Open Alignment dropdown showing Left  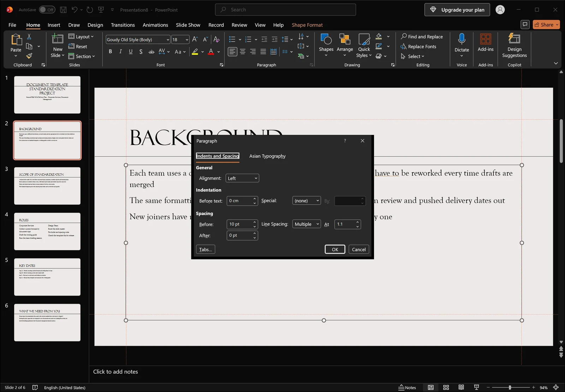pos(242,178)
